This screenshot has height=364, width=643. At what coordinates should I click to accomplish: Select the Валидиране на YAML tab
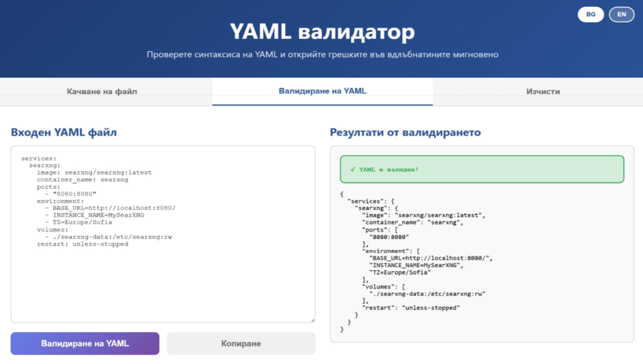[322, 91]
